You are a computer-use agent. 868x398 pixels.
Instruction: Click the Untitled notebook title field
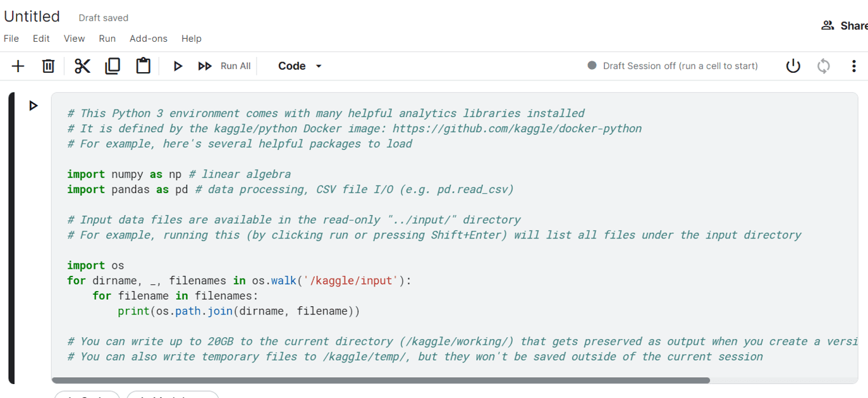(32, 16)
